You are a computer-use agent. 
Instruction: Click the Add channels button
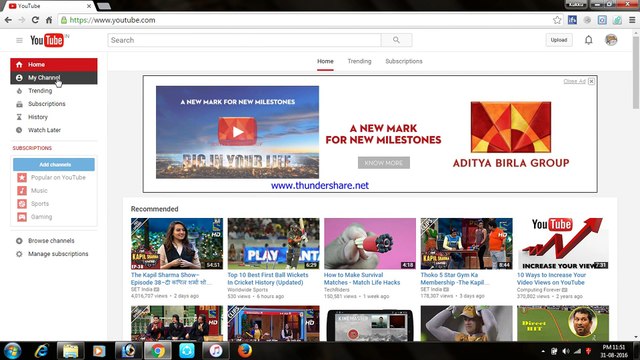(54, 164)
